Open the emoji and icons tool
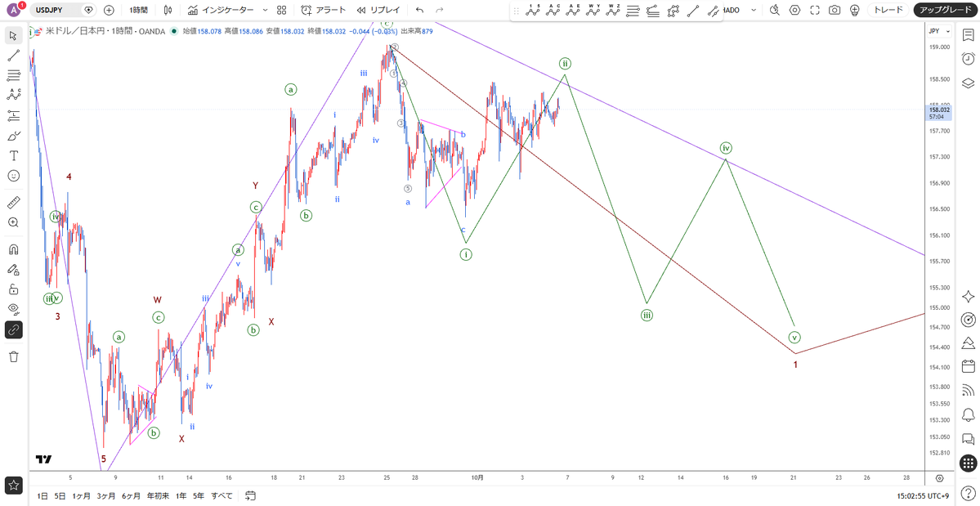The image size is (980, 506). click(x=13, y=176)
